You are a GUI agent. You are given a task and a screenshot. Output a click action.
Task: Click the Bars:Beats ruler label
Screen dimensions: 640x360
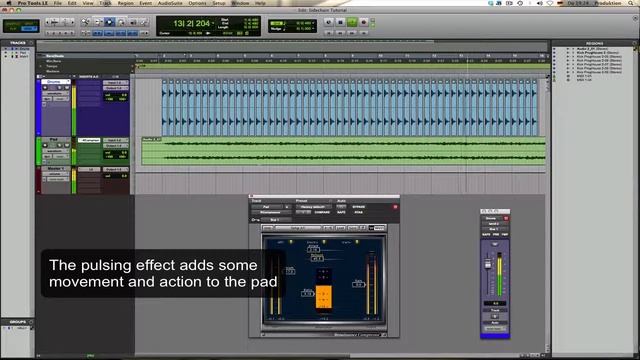pyautogui.click(x=56, y=56)
